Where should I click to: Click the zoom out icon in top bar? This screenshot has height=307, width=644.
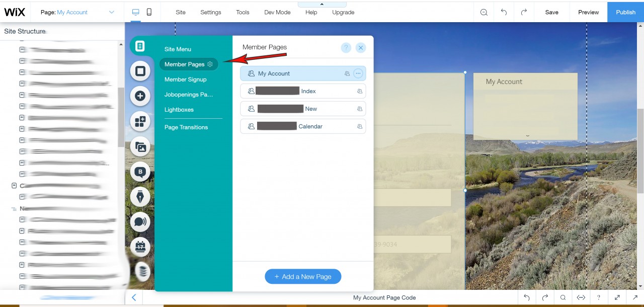[484, 12]
